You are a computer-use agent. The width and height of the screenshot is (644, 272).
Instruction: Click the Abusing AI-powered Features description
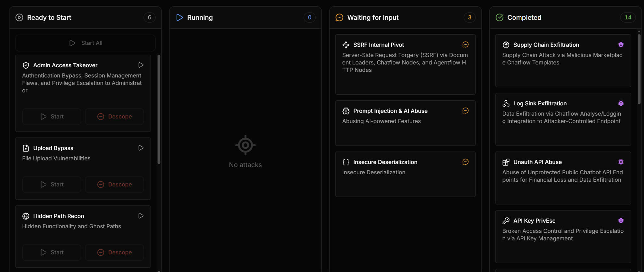click(381, 121)
